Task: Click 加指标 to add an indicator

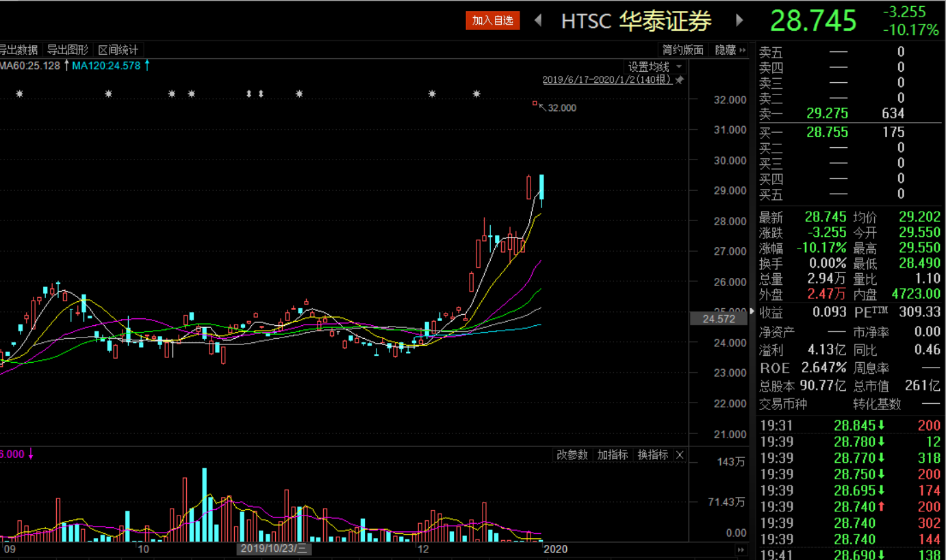Action: 612,455
